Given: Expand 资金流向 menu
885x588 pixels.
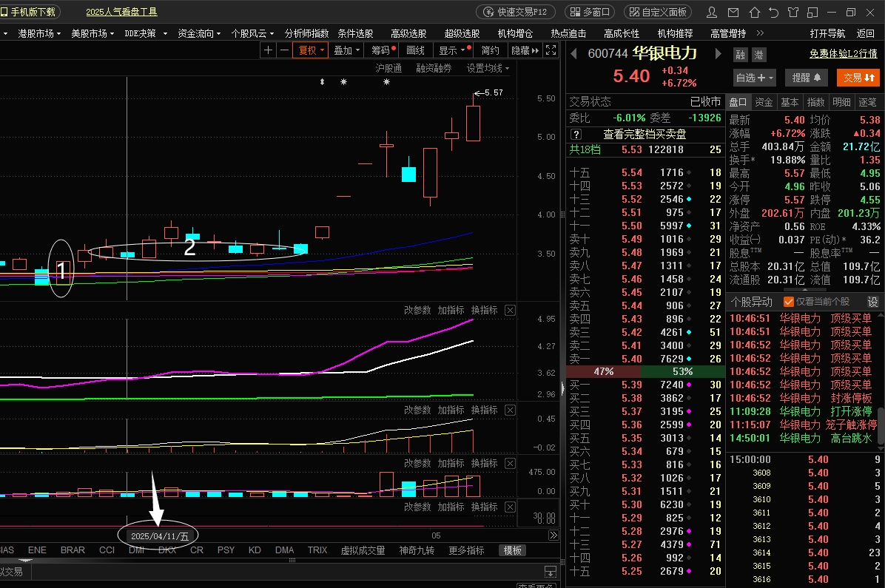Looking at the screenshot, I should coord(198,33).
